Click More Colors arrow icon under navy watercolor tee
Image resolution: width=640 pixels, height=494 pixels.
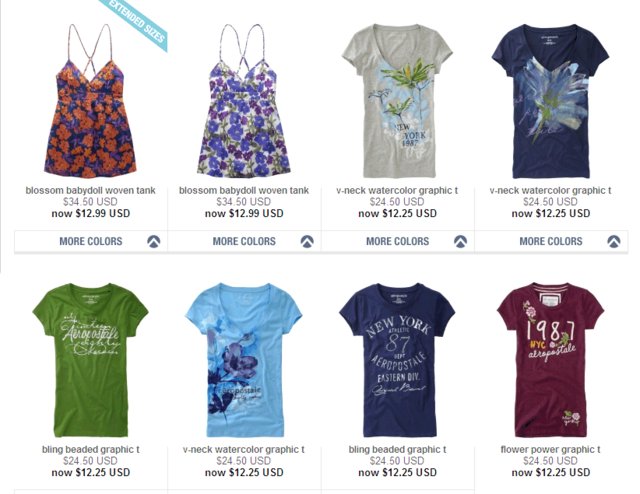pyautogui.click(x=613, y=241)
